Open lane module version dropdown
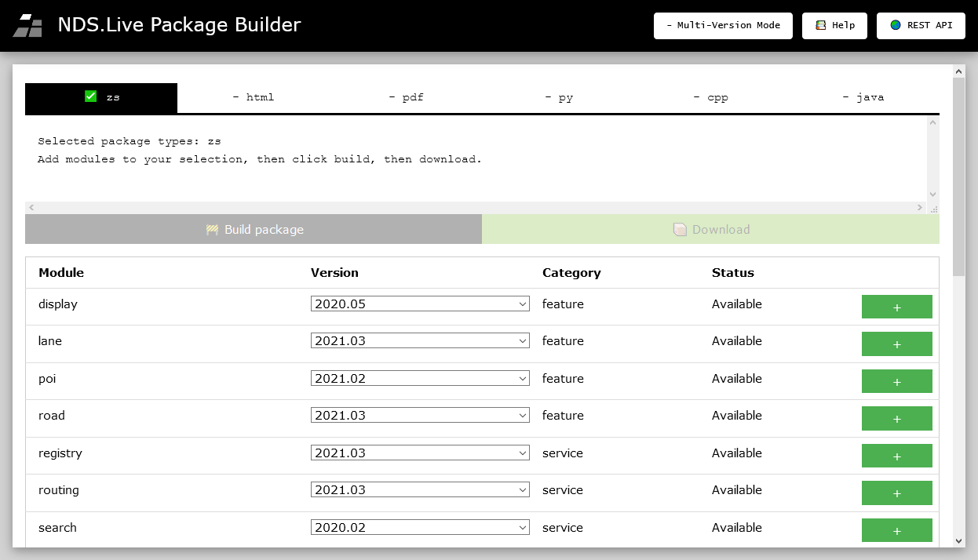978x560 pixels. click(x=420, y=340)
